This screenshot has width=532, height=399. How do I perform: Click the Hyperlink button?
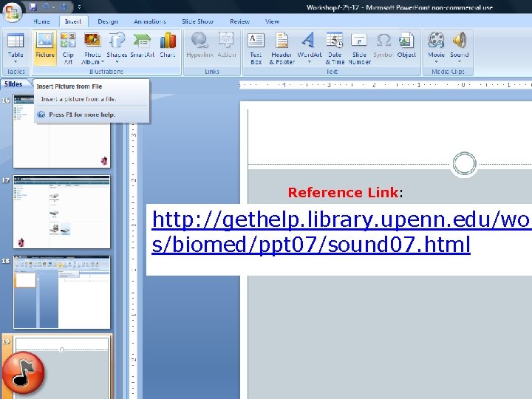pos(199,45)
